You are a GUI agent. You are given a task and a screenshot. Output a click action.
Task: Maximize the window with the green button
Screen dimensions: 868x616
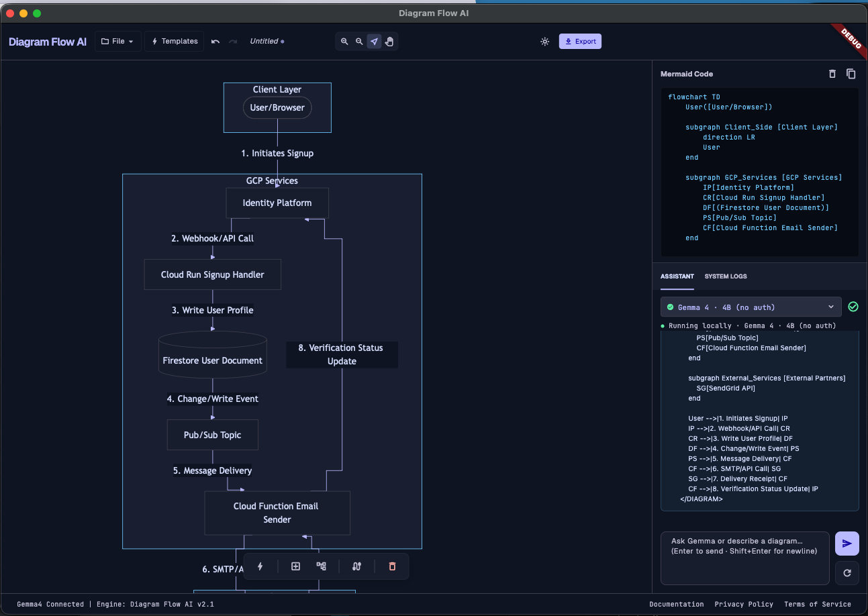coord(37,13)
